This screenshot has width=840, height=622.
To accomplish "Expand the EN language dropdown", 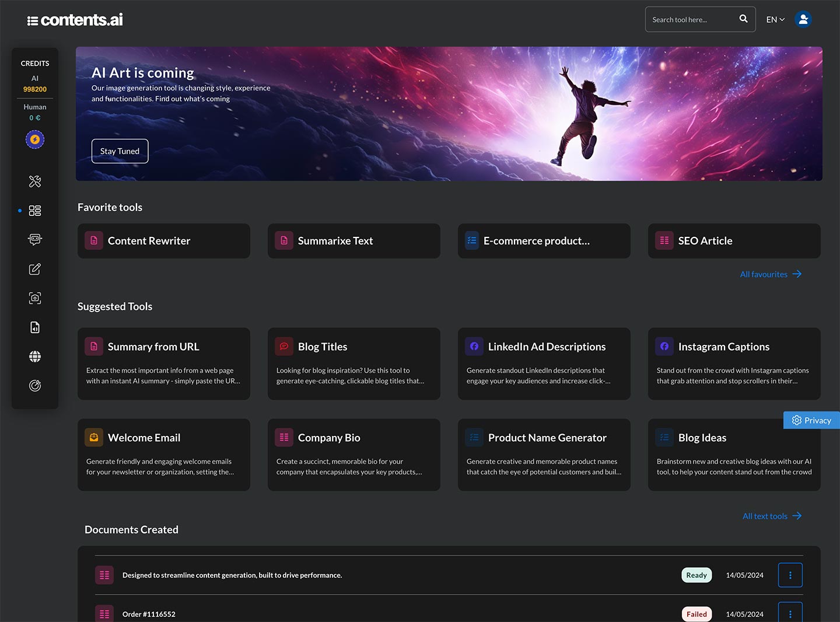I will coord(775,19).
